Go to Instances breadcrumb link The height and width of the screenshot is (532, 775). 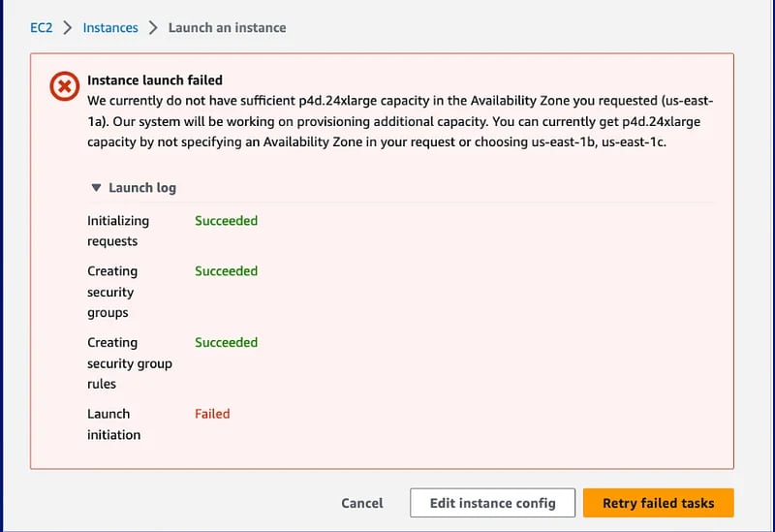[110, 28]
